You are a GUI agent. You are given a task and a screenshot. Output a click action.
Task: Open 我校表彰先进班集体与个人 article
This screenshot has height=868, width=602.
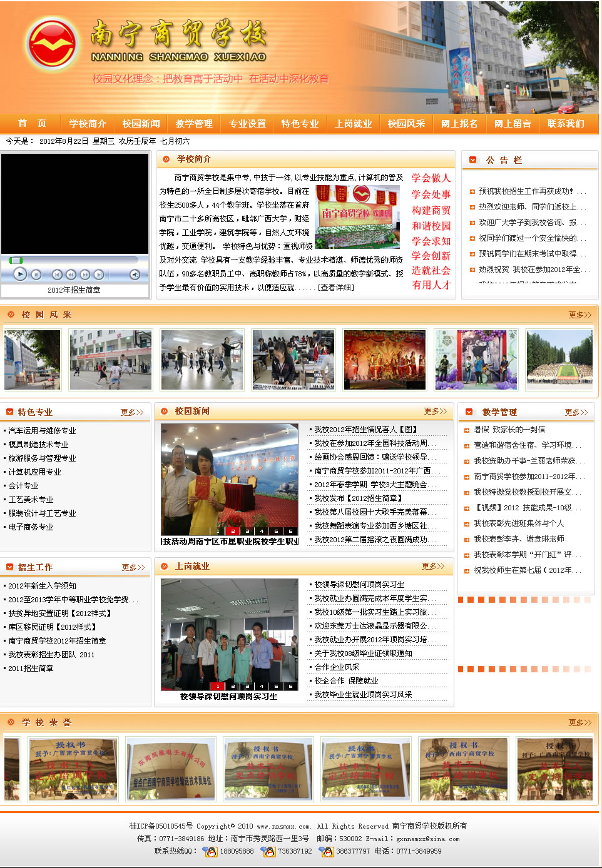pyautogui.click(x=519, y=523)
